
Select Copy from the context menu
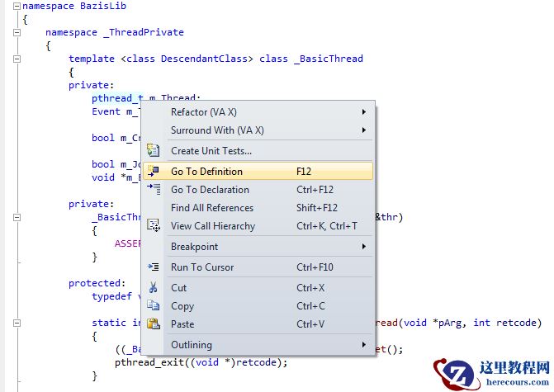click(258, 306)
